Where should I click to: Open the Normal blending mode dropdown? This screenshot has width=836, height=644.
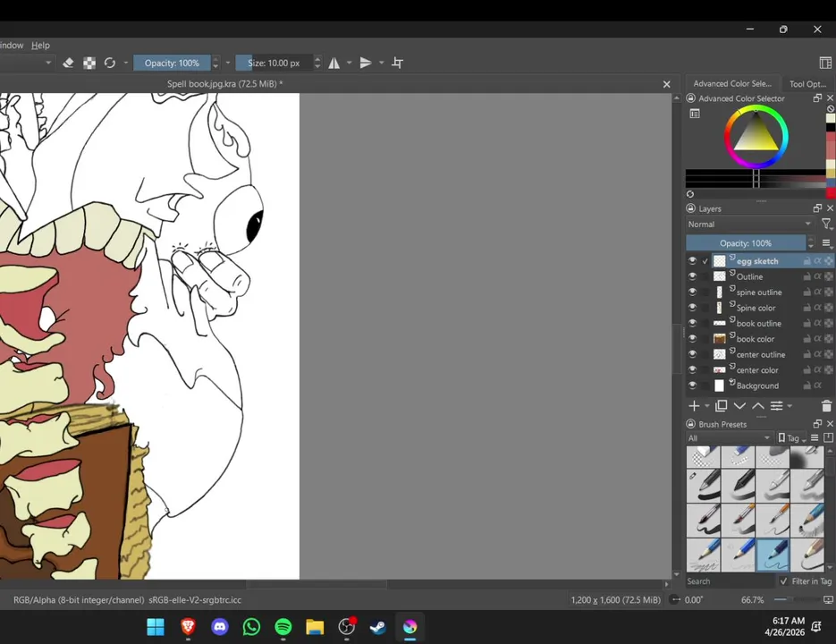click(749, 225)
